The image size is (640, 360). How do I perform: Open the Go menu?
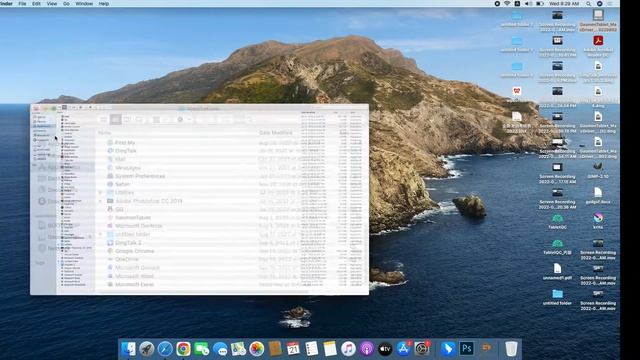(x=66, y=4)
